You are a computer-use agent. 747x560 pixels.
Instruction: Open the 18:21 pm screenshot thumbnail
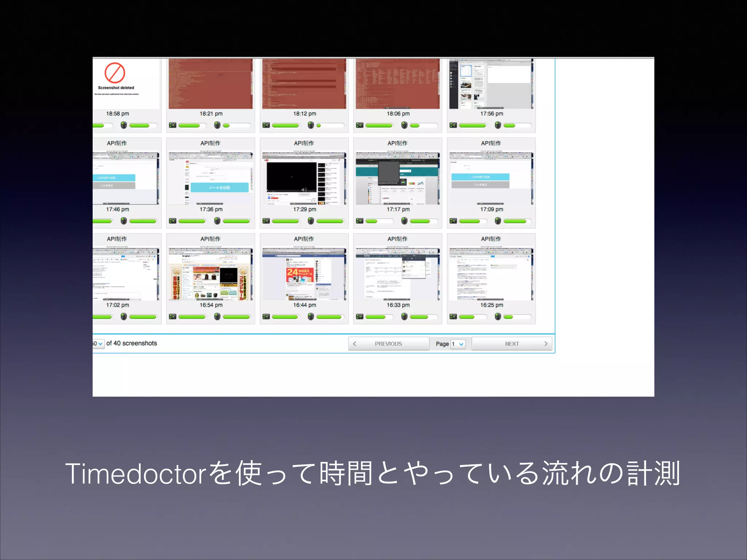tap(210, 83)
